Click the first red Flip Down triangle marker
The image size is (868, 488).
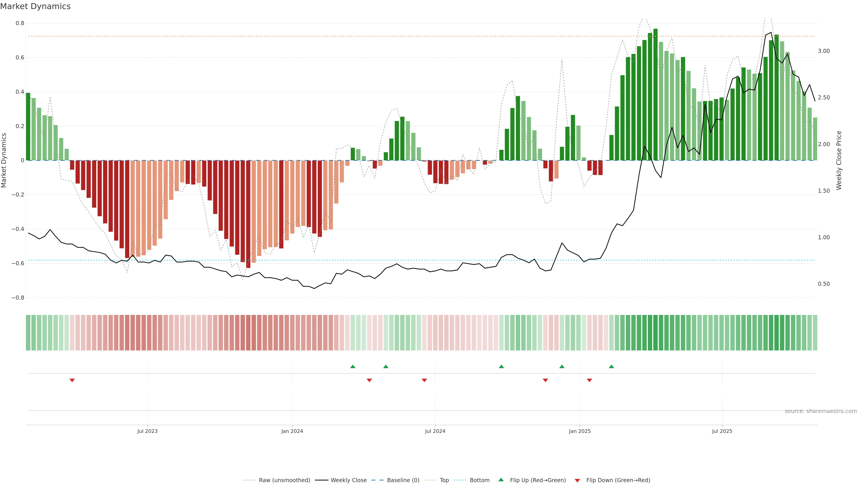[x=72, y=380]
